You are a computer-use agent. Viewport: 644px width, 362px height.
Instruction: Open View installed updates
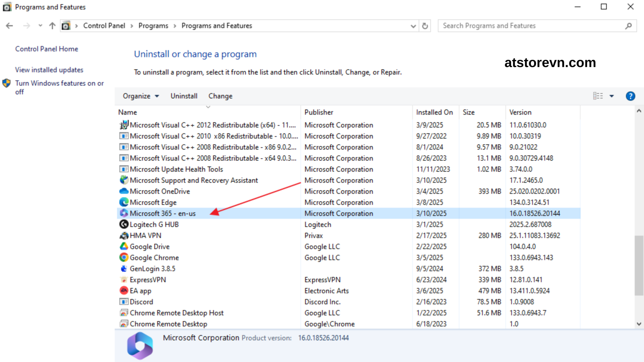pyautogui.click(x=49, y=70)
